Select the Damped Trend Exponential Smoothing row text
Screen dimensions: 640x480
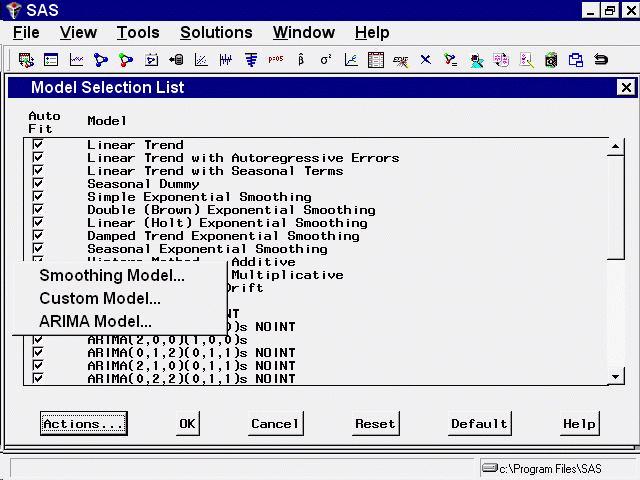point(223,236)
